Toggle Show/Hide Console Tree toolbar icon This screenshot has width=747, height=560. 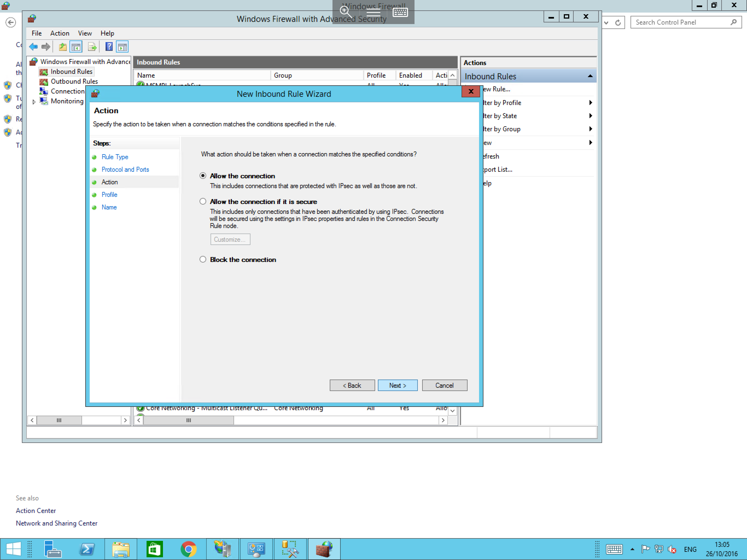76,47
